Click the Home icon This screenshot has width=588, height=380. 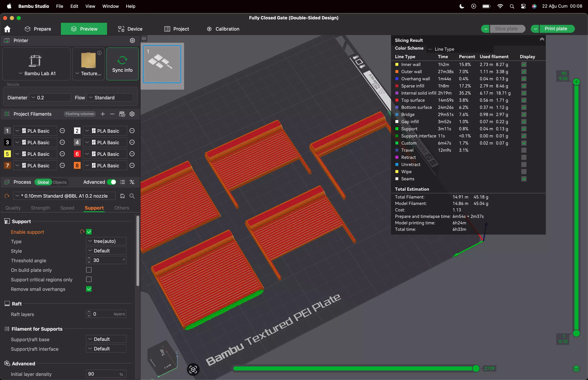(7, 29)
